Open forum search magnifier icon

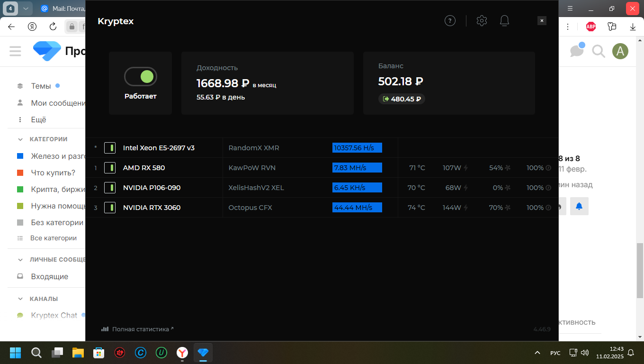(599, 51)
